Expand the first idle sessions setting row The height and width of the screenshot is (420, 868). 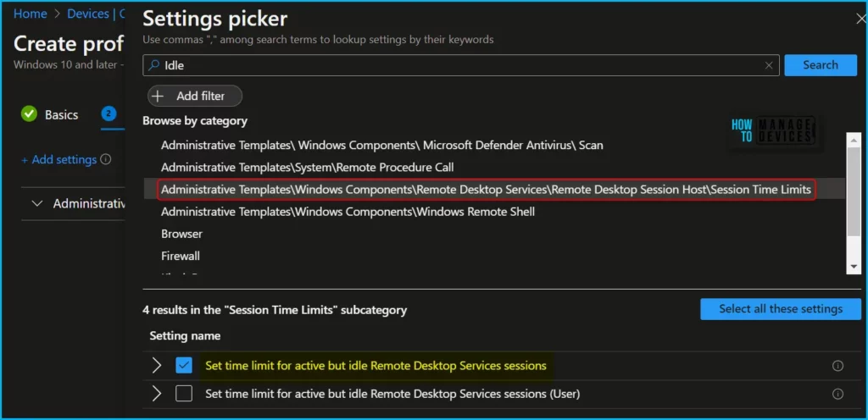[x=156, y=366]
